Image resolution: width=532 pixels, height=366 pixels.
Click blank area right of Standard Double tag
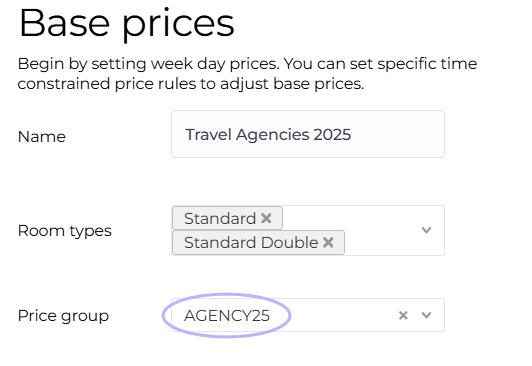pyautogui.click(x=380, y=242)
